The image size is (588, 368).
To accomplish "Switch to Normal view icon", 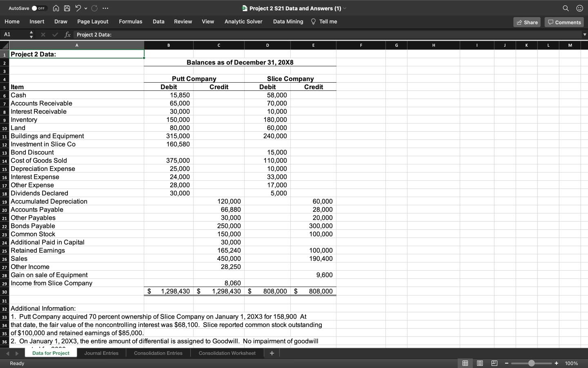I will pyautogui.click(x=465, y=363).
